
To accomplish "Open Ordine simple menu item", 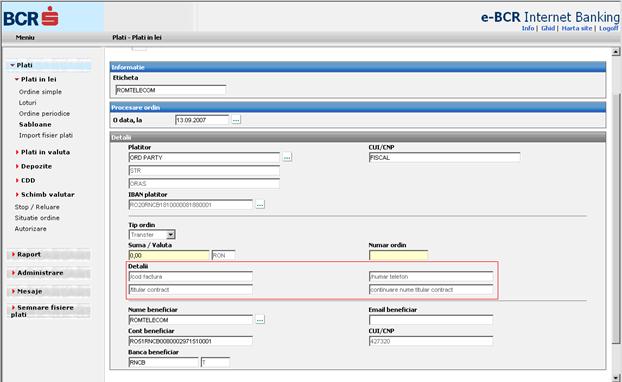I will tap(40, 92).
